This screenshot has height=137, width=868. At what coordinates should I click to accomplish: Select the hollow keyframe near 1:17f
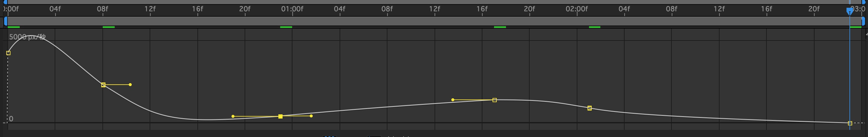(x=495, y=100)
